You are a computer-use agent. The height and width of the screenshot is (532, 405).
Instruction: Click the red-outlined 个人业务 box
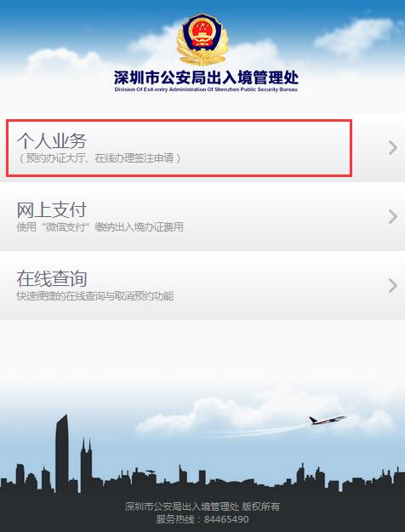click(179, 148)
